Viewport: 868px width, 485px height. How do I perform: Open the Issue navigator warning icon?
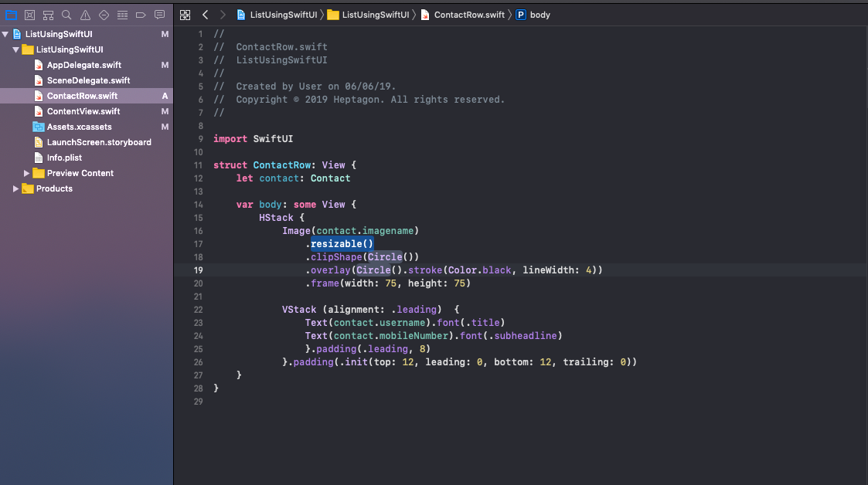click(x=86, y=14)
